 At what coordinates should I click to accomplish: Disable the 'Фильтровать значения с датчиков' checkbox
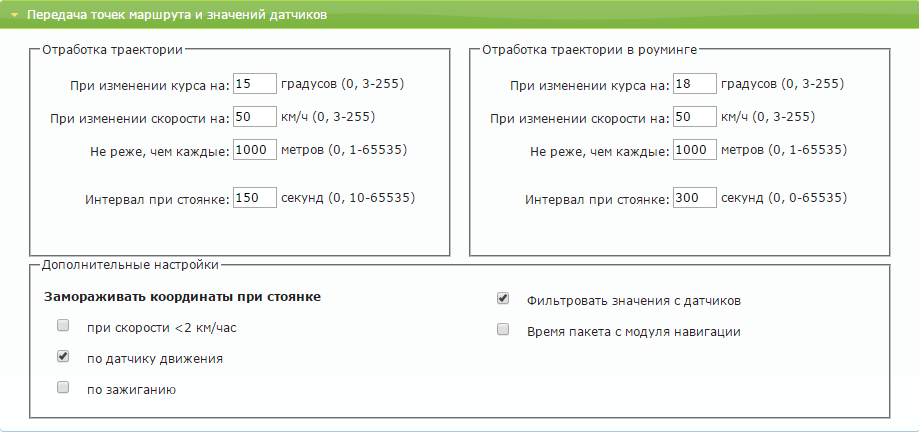click(x=503, y=298)
